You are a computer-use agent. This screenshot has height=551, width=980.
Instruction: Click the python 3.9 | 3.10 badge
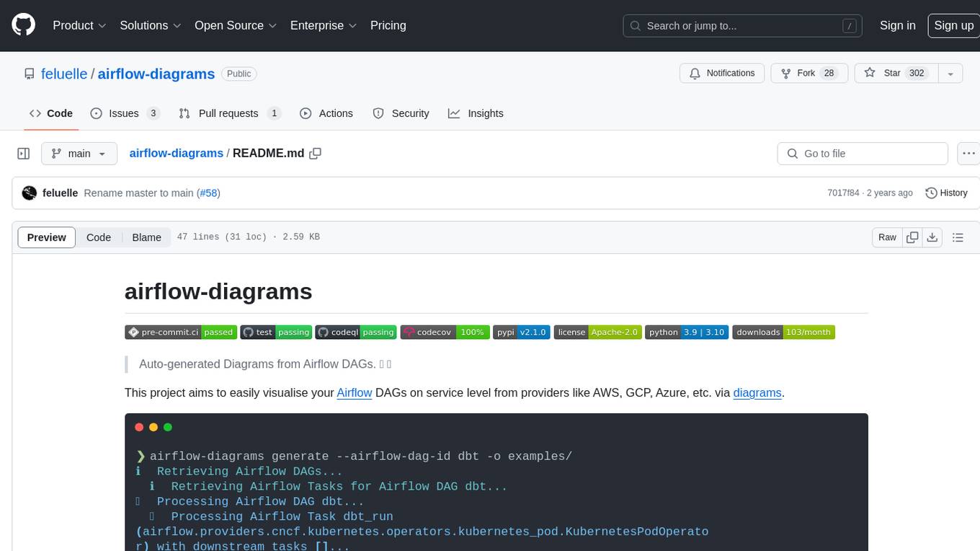click(687, 332)
